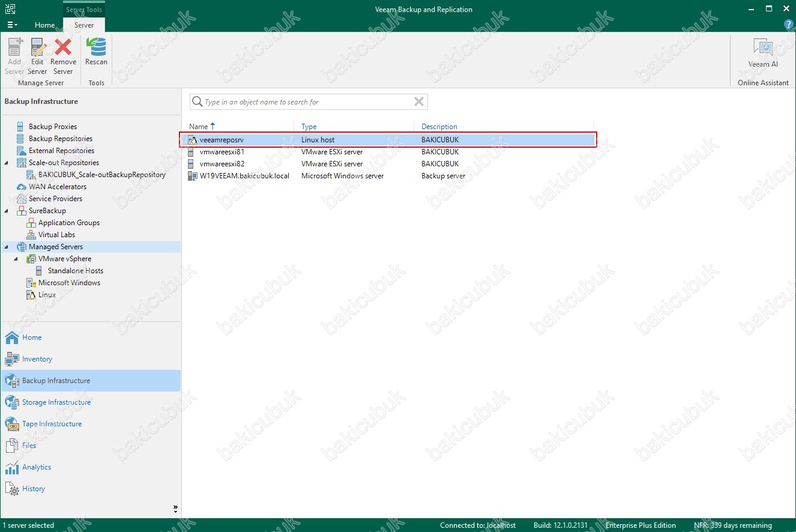This screenshot has height=532, width=796.
Task: Click the search magnifier icon
Action: [x=197, y=102]
